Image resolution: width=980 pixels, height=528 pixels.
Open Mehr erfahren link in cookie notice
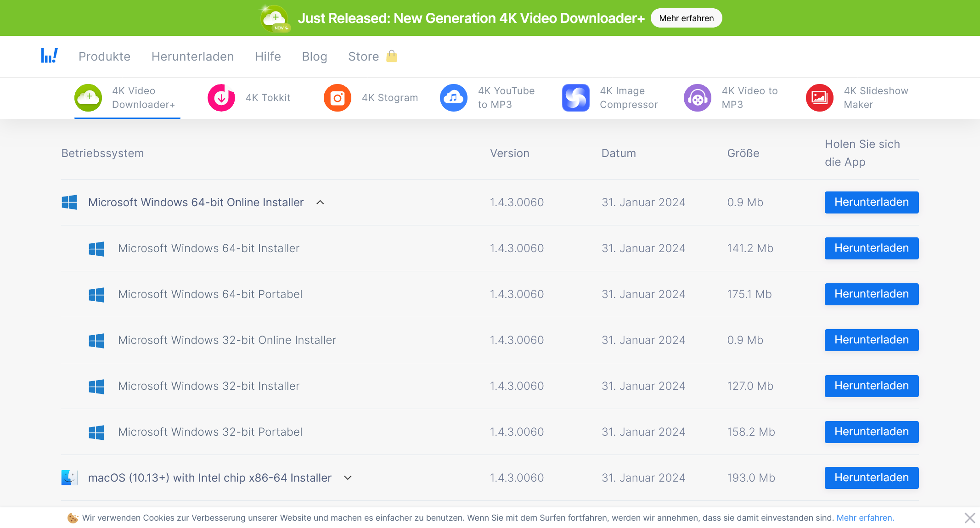click(865, 518)
